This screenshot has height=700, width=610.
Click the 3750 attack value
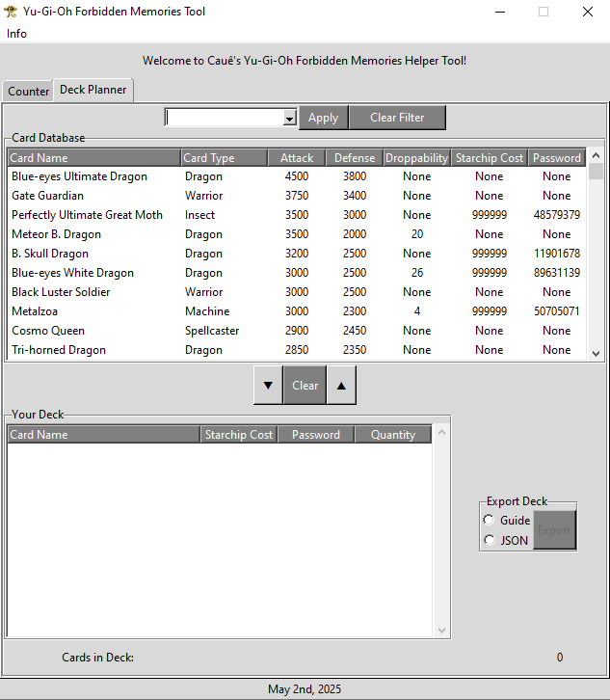(297, 196)
